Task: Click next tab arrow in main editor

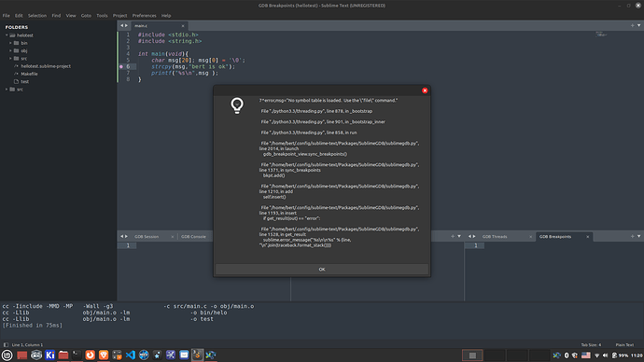Action: pyautogui.click(x=126, y=25)
